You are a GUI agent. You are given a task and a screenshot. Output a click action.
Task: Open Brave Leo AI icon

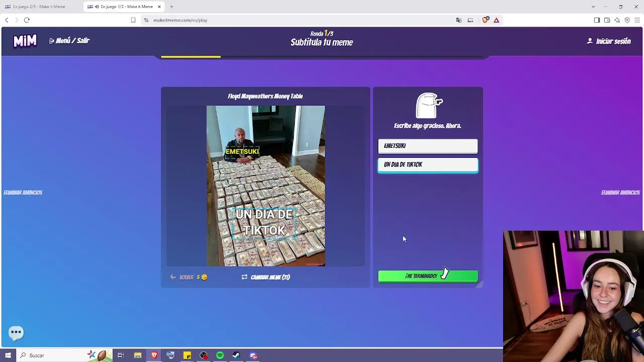tap(617, 20)
